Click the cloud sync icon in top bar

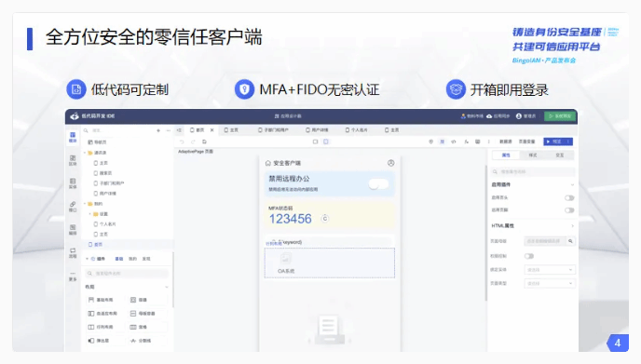489,116
